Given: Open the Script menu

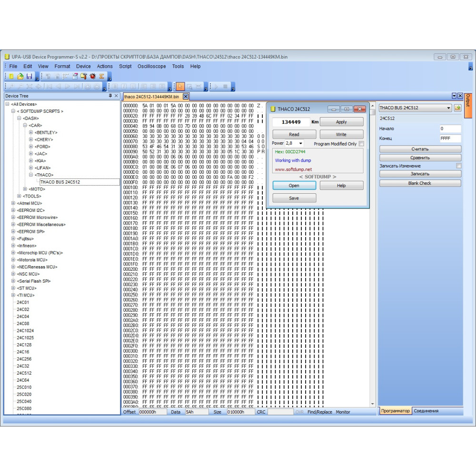Looking at the screenshot, I should [125, 66].
